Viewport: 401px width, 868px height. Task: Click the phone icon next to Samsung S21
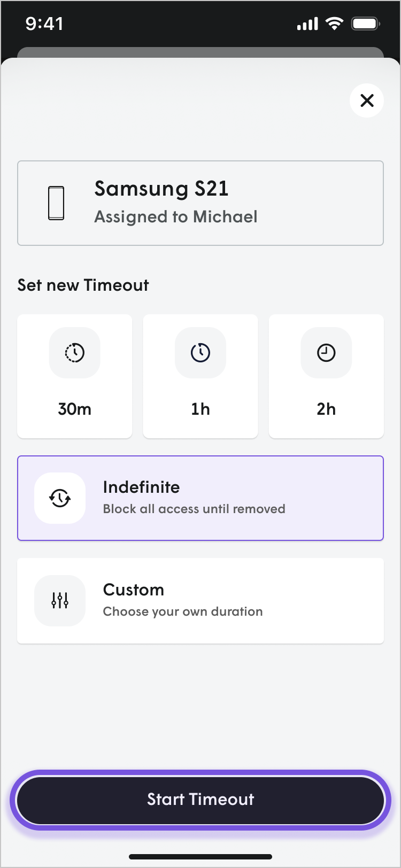56,202
